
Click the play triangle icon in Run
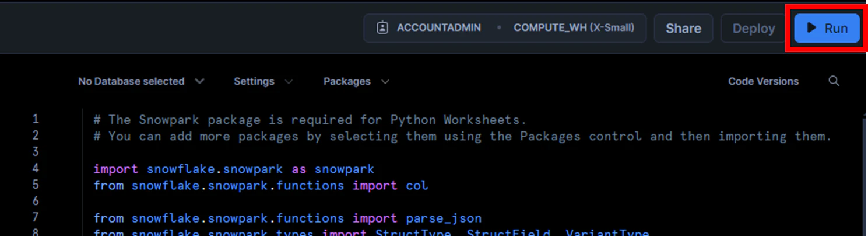[811, 28]
